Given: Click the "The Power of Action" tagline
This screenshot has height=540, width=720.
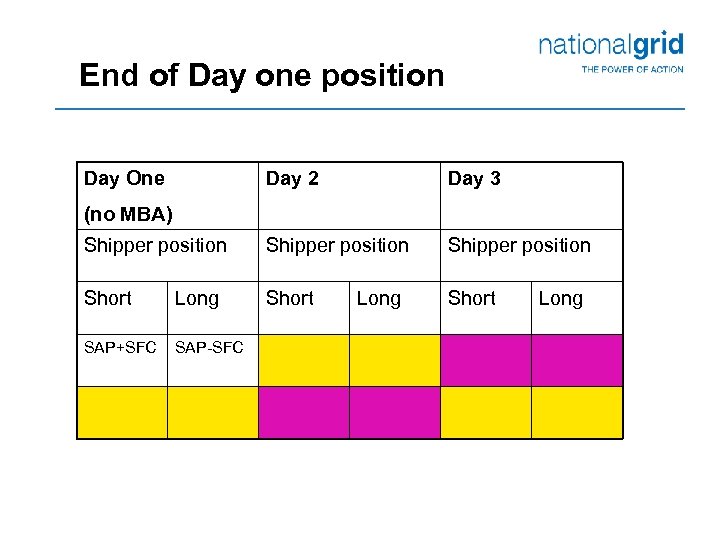Looking at the screenshot, I should pos(632,69).
